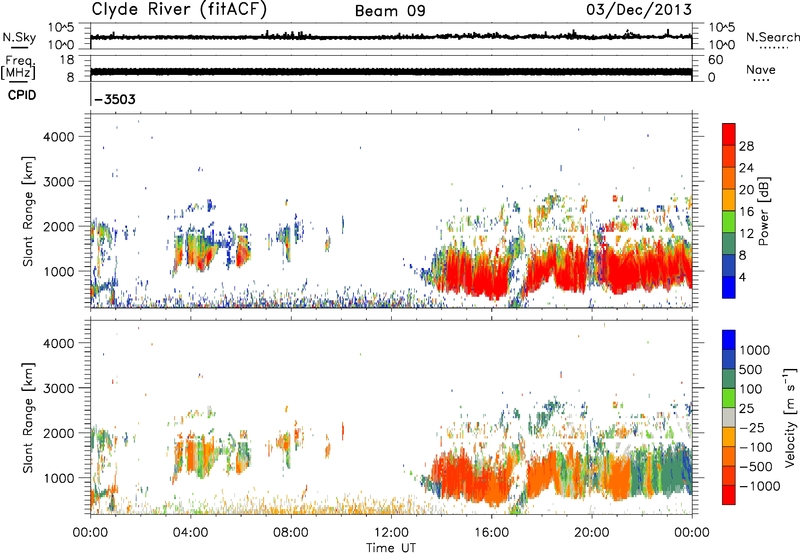The width and height of the screenshot is (800, 554).
Task: Click the "2000" tick in power panel
Action: pyautogui.click(x=59, y=227)
